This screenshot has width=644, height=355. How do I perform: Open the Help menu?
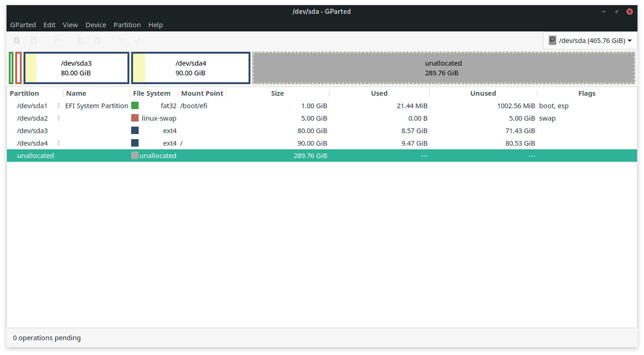click(155, 25)
